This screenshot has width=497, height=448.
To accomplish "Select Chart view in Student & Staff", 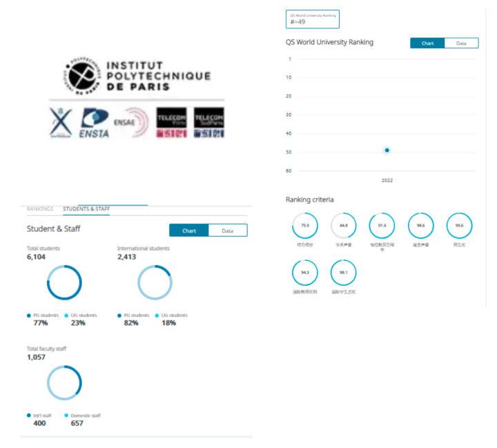I will pyautogui.click(x=189, y=231).
